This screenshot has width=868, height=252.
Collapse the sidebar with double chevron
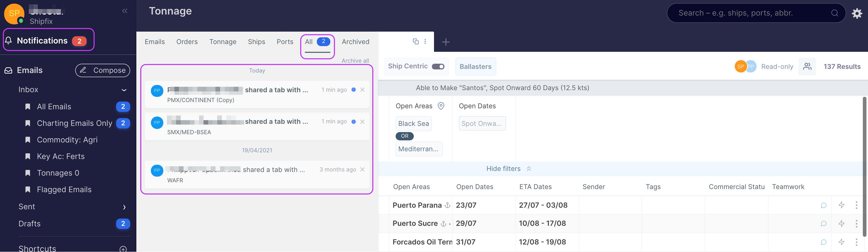(125, 11)
